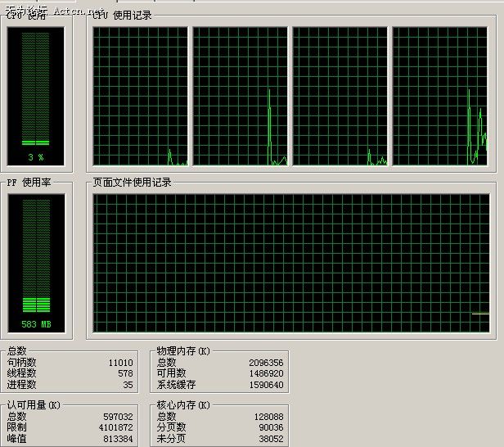This screenshot has width=504, height=447.
Task: Click available memory value 1486920
Action: [266, 373]
